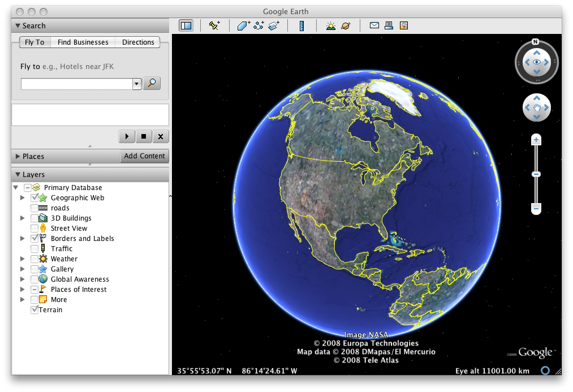The image size is (573, 392).
Task: Collapse the Search panel
Action: pyautogui.click(x=18, y=25)
